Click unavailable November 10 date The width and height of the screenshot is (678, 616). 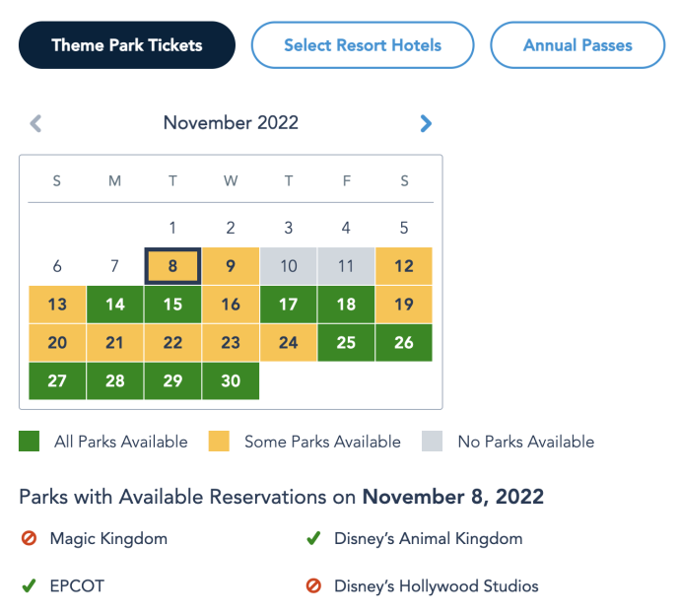(289, 266)
